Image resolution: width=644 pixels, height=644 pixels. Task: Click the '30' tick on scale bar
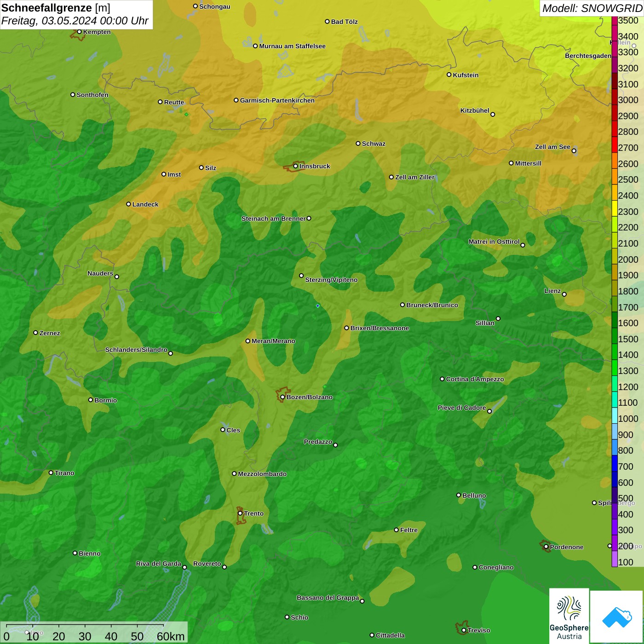pos(85,636)
